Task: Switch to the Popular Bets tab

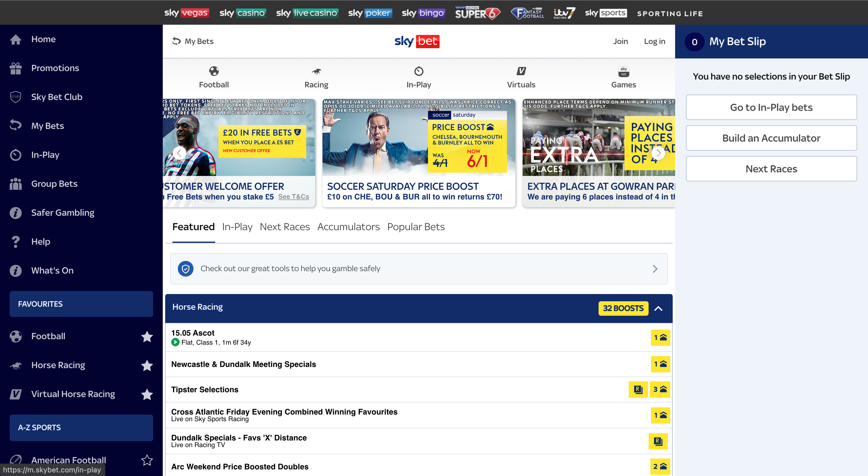Action: (416, 227)
